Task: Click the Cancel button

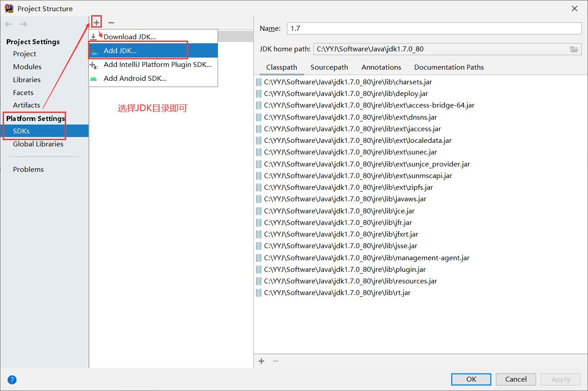Action: pos(516,379)
